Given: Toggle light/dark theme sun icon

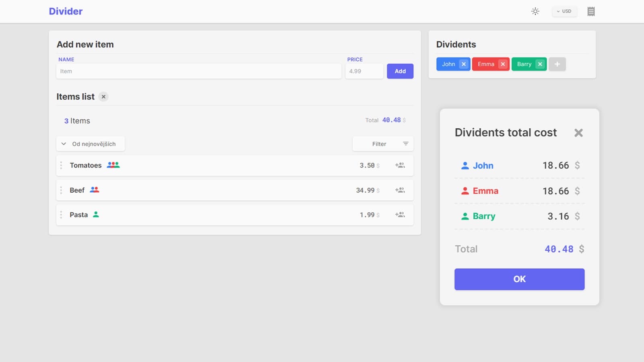Looking at the screenshot, I should tap(535, 11).
